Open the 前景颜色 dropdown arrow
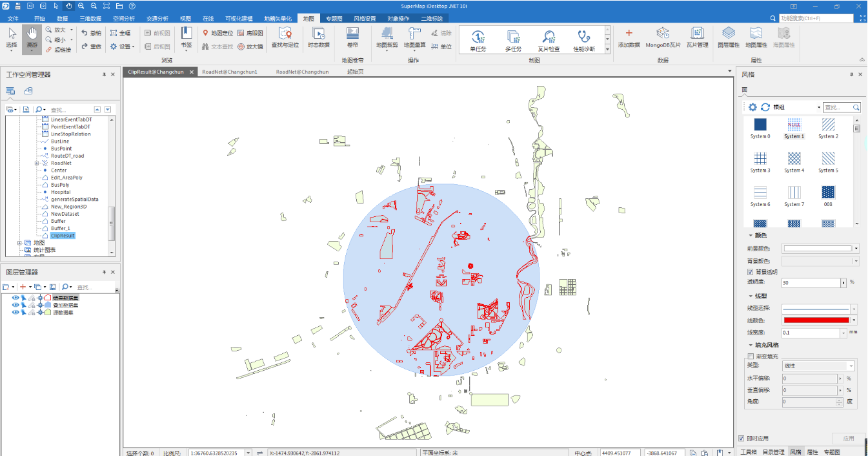 856,248
